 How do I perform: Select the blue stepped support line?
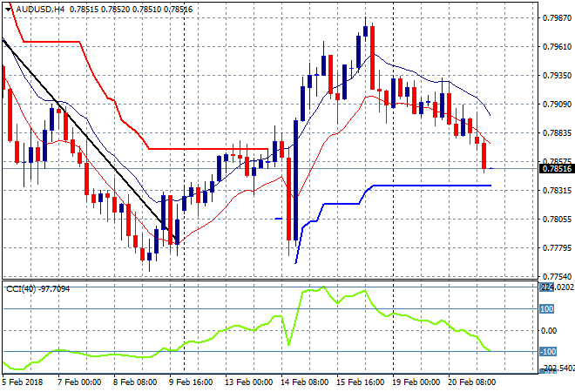(x=427, y=186)
